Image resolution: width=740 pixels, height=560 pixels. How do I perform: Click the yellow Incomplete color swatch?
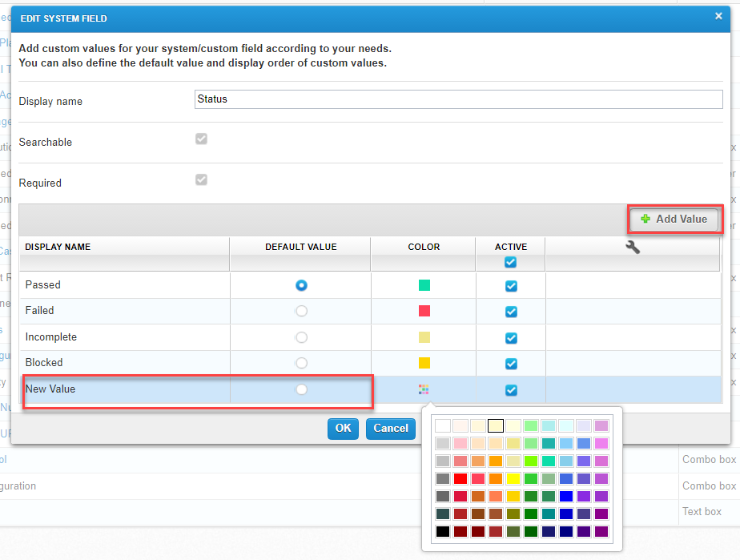pyautogui.click(x=424, y=337)
